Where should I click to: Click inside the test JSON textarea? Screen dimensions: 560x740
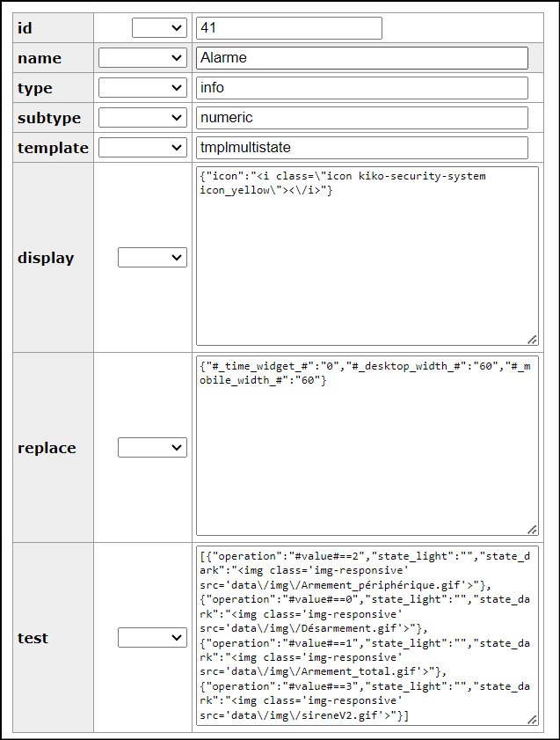(367, 635)
